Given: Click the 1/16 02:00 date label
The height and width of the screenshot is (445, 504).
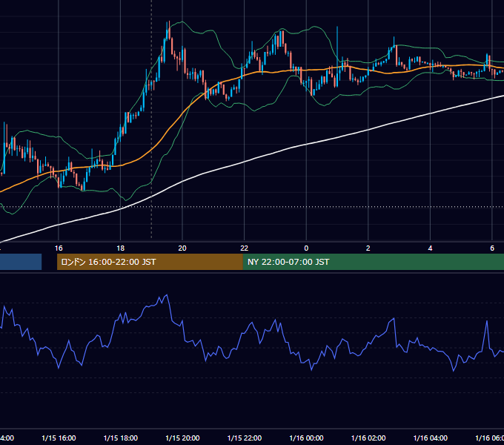Looking at the screenshot, I should 368,438.
